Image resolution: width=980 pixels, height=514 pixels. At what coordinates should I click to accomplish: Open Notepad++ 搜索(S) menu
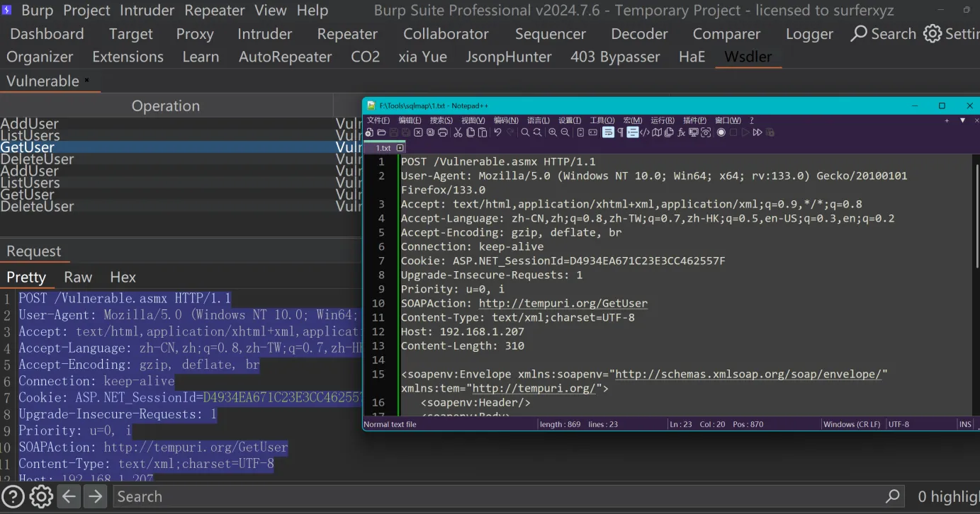click(441, 120)
